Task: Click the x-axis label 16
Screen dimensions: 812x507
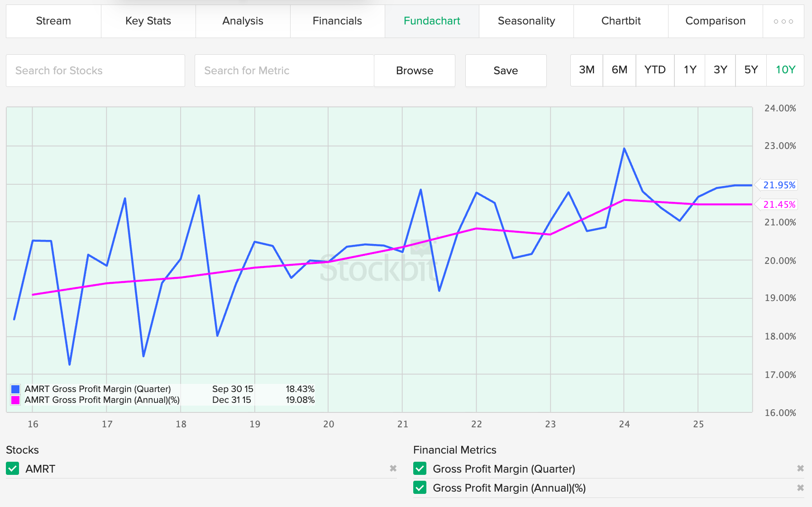Action: point(33,424)
